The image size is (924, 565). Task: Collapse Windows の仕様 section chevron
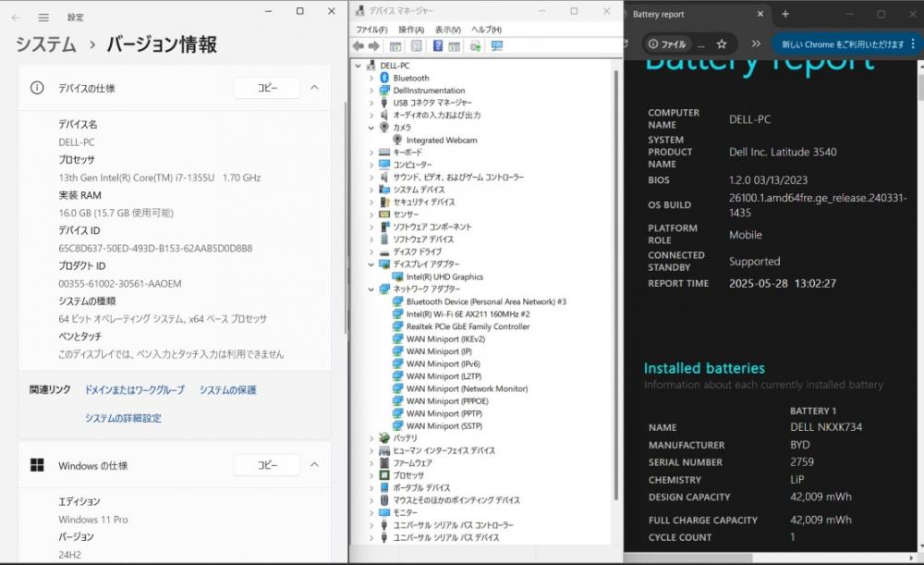(315, 465)
